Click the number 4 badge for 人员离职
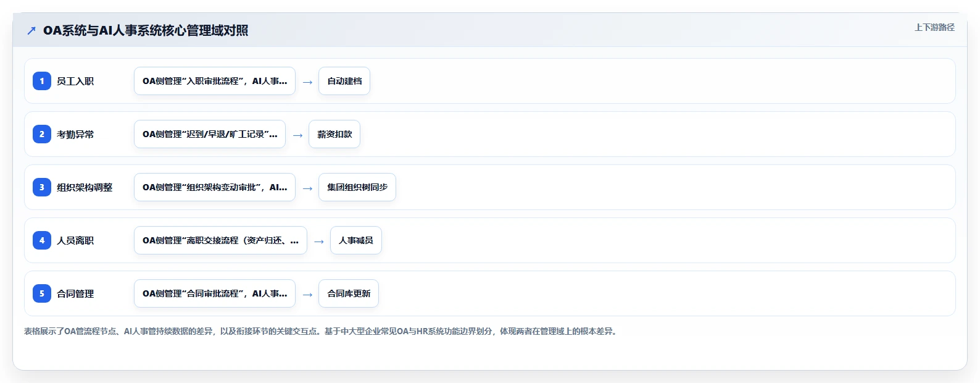The width and height of the screenshot is (980, 383). pyautogui.click(x=42, y=240)
